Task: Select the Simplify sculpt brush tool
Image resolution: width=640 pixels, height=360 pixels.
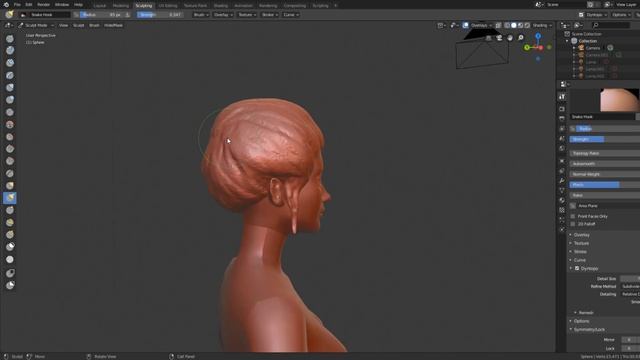Action: click(x=10, y=247)
